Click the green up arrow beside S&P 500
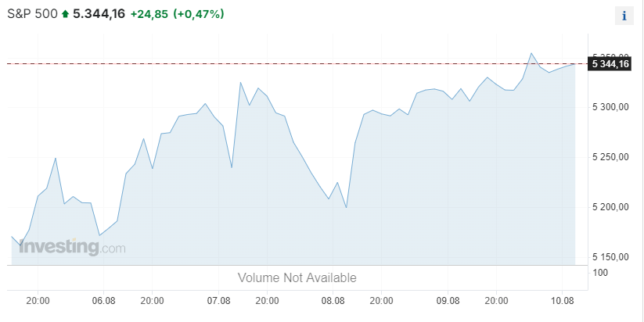Viewport: 644px width, 322px height. point(65,14)
